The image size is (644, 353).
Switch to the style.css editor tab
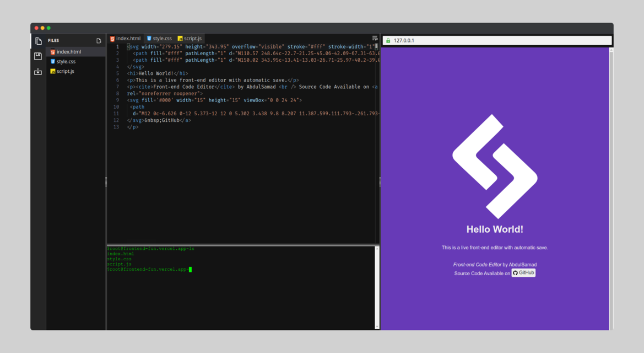click(159, 38)
